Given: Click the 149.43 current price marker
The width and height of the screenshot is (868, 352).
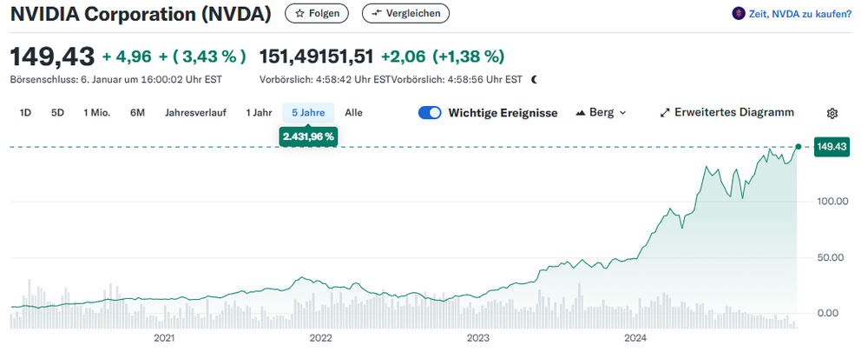Looking at the screenshot, I should (x=832, y=147).
